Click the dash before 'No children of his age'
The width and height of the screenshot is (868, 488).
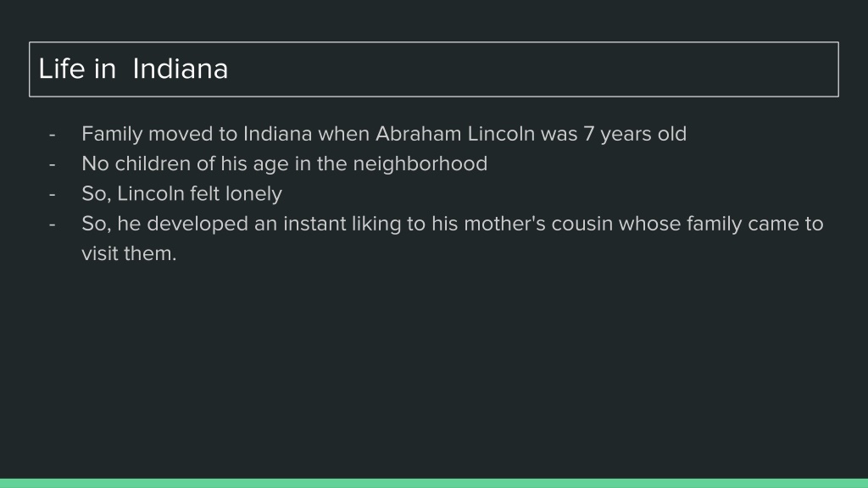(x=52, y=164)
